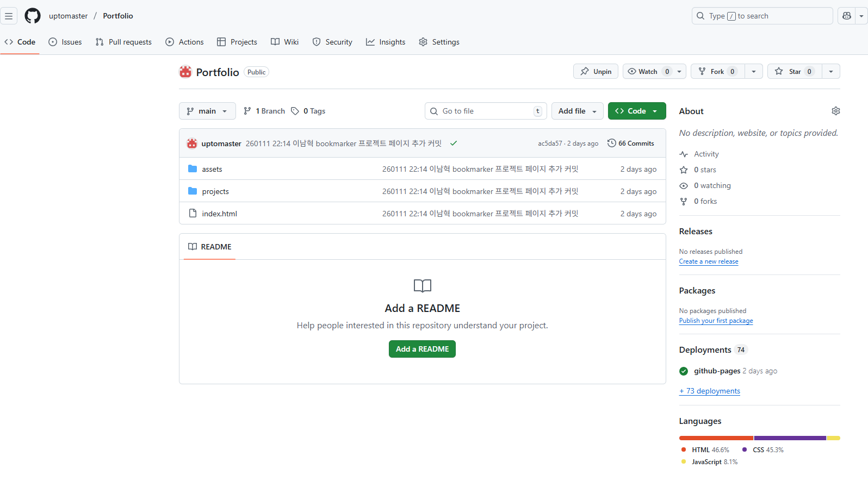868x481 pixels.
Task: Click the HTML segment in language bar
Action: pos(716,438)
